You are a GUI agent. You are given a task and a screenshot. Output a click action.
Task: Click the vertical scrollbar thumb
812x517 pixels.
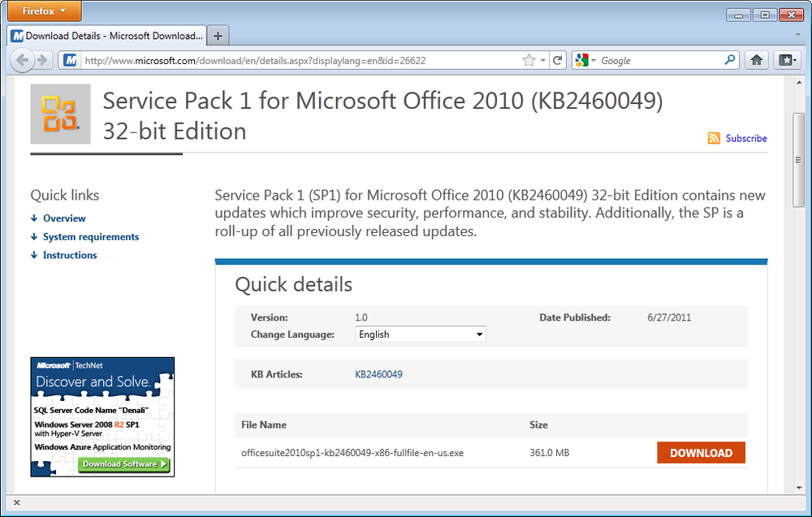(799, 160)
